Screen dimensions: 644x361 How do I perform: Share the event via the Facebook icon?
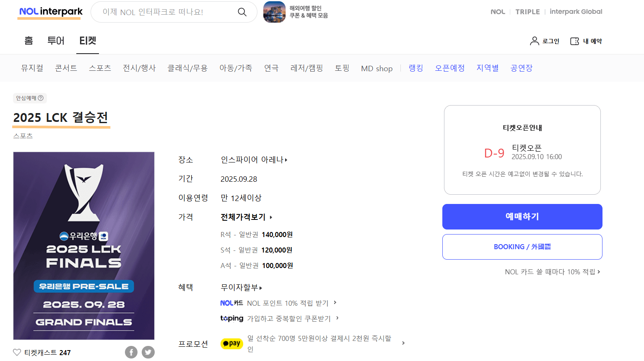pyautogui.click(x=131, y=352)
